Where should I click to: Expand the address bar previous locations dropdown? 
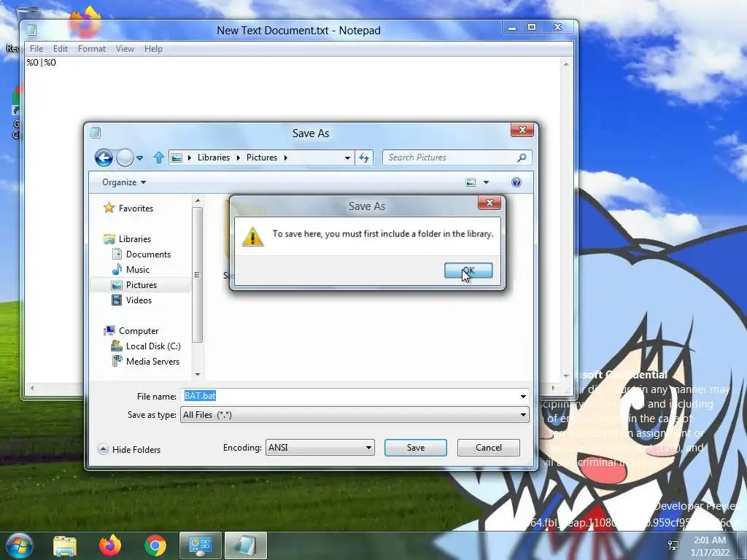point(347,158)
